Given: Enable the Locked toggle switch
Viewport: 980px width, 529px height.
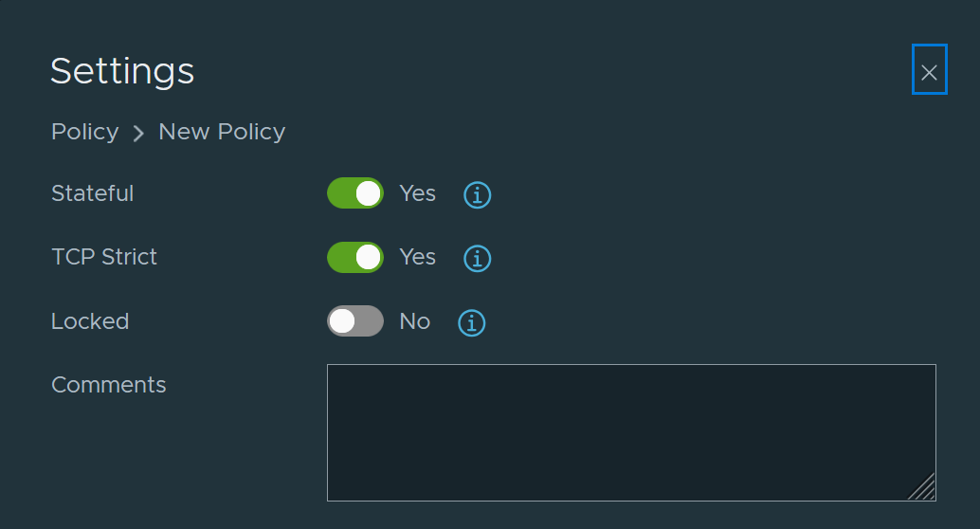Looking at the screenshot, I should pos(355,320).
